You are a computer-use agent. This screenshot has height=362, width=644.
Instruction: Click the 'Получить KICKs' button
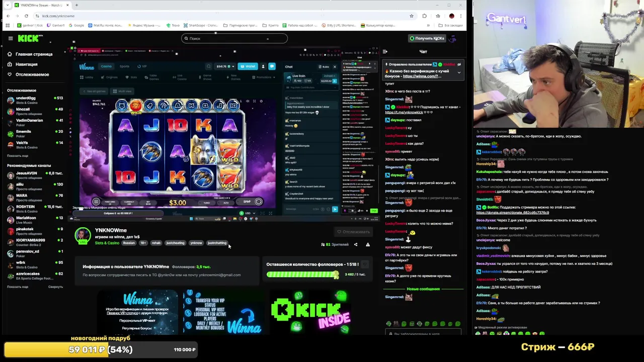pyautogui.click(x=427, y=38)
